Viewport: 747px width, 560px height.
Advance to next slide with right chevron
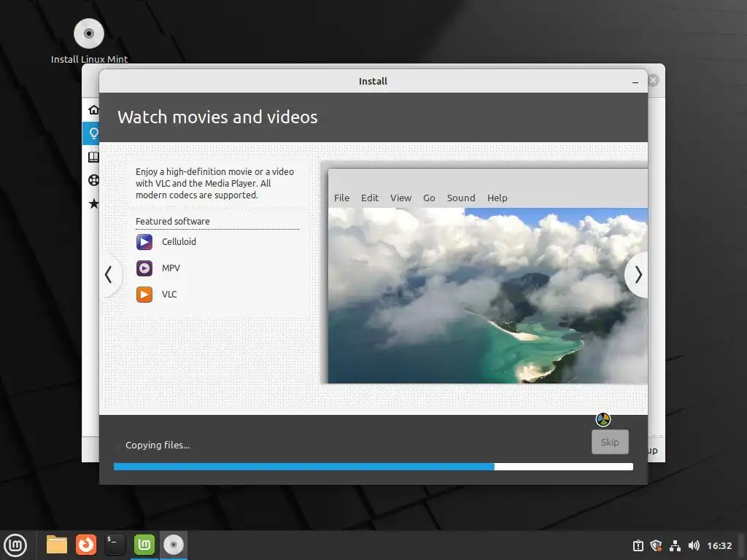tap(638, 275)
